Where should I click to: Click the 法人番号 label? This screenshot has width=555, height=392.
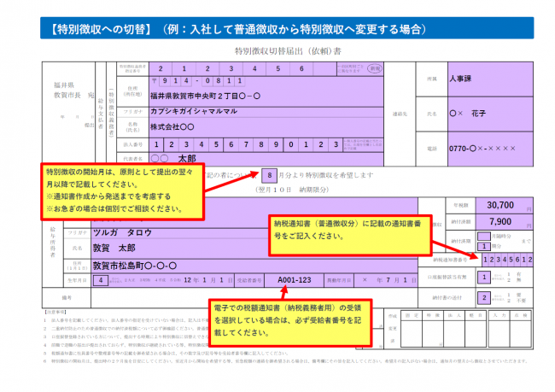coord(132,145)
